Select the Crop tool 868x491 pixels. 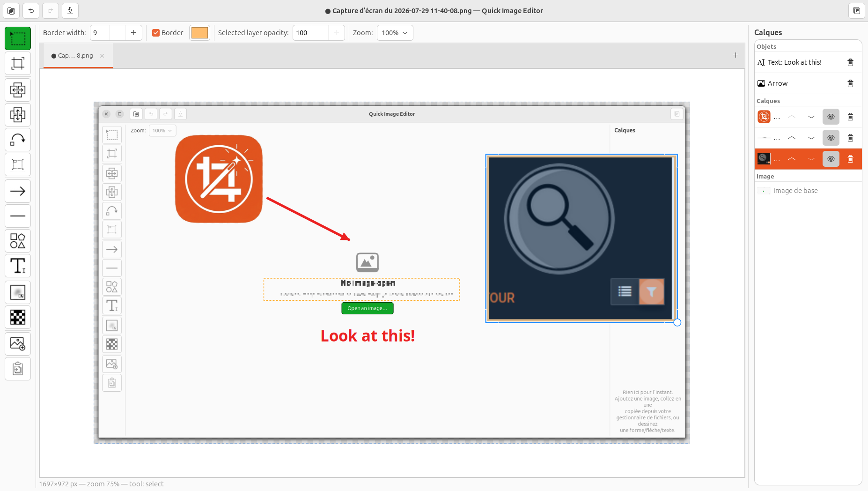(x=18, y=63)
